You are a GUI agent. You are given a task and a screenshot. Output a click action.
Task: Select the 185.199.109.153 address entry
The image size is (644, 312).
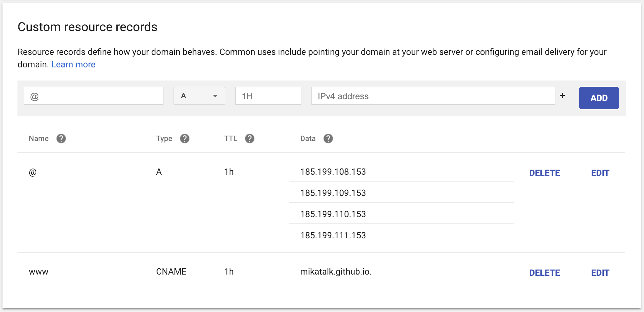pyautogui.click(x=333, y=193)
